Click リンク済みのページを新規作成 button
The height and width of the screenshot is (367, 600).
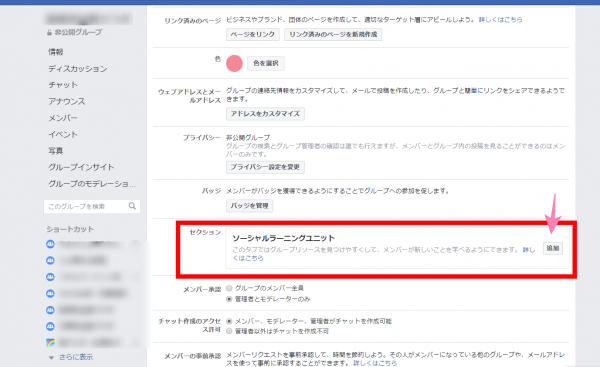click(333, 34)
